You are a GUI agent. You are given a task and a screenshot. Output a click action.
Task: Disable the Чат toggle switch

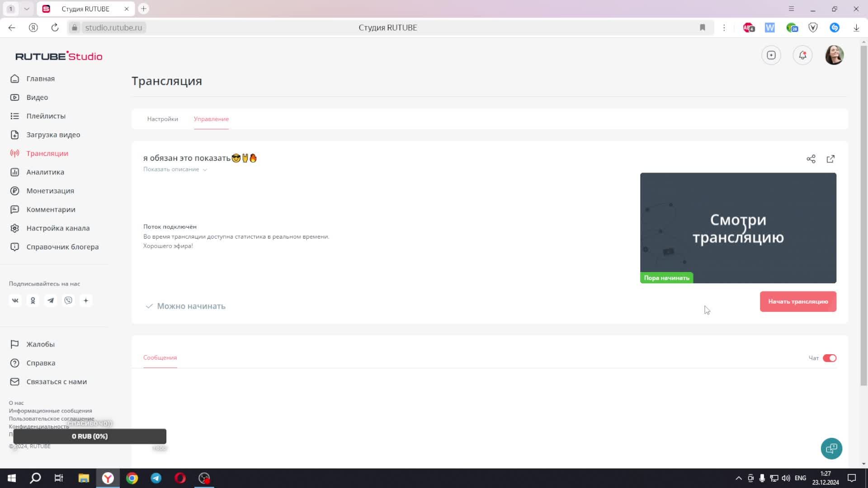pos(829,358)
